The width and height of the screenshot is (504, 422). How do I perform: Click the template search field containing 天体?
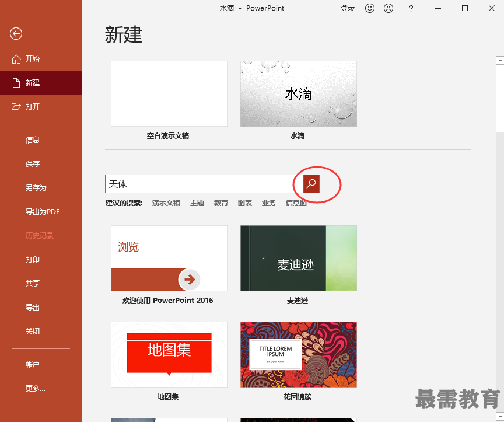pos(204,184)
